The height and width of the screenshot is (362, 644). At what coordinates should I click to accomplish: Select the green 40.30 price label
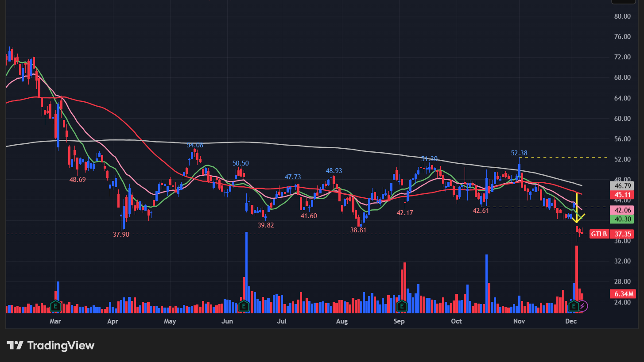pyautogui.click(x=622, y=219)
